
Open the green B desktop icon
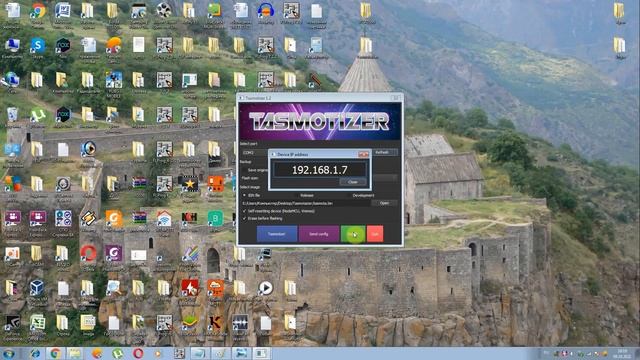tap(215, 218)
